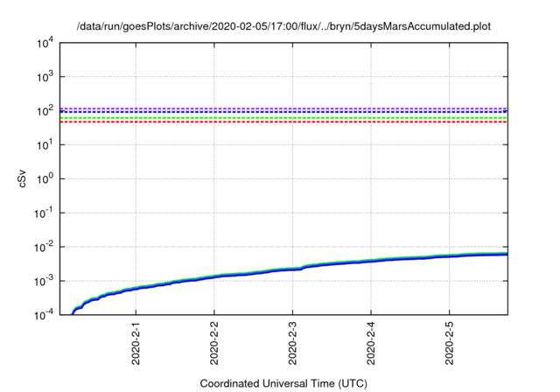Click the 10^-1 y-axis tick label
This screenshot has height=392, width=560.
[44, 213]
